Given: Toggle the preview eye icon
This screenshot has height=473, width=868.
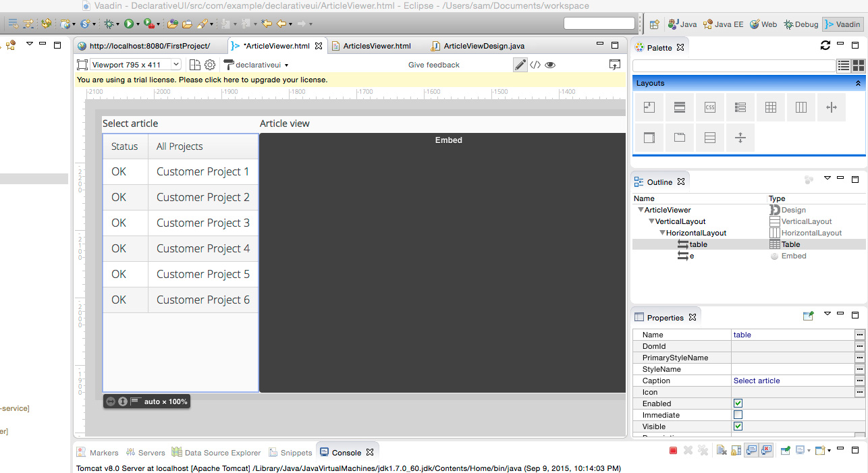Looking at the screenshot, I should 550,65.
